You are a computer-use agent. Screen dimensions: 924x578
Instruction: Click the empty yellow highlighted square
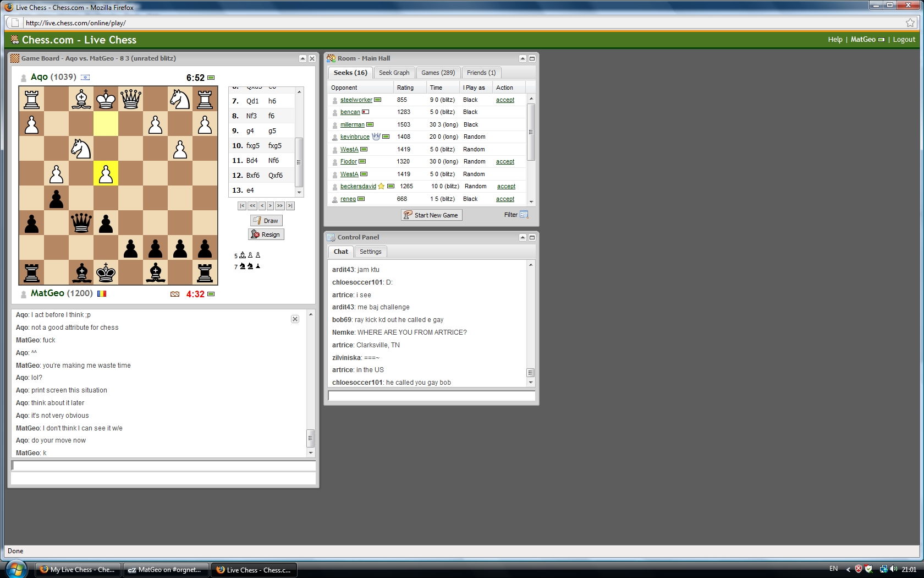[106, 124]
